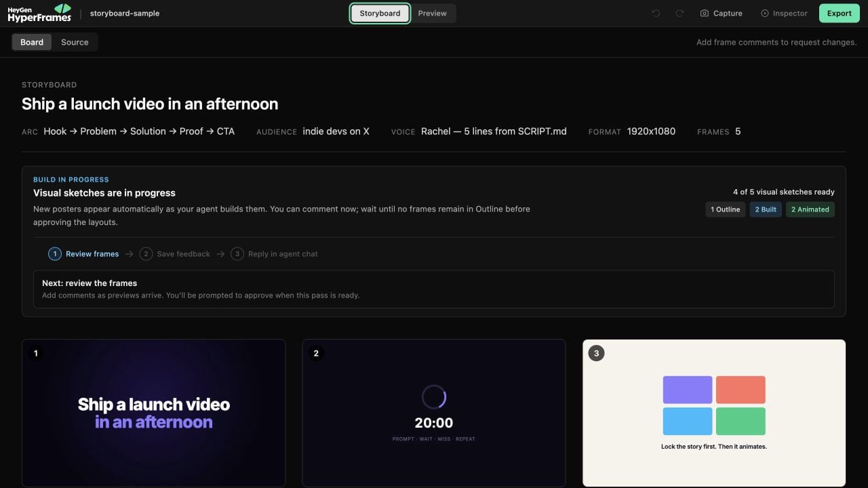
Task: Open the Inspector panel
Action: click(784, 14)
